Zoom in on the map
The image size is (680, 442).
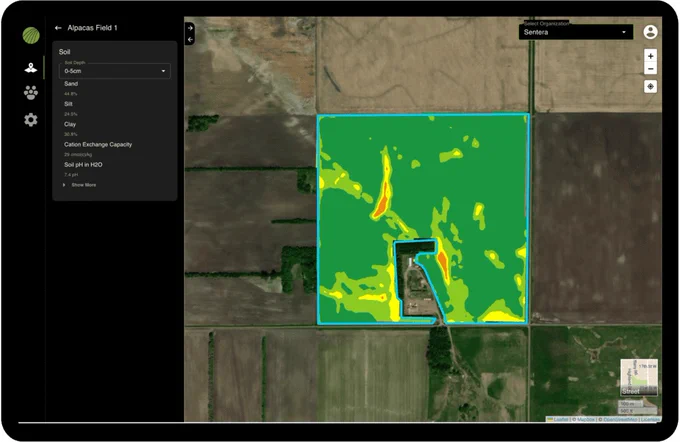[x=650, y=56]
